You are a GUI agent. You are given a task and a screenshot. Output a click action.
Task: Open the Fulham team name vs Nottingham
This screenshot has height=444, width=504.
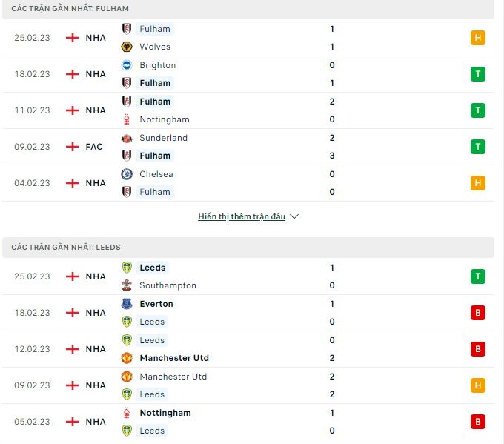(x=155, y=102)
